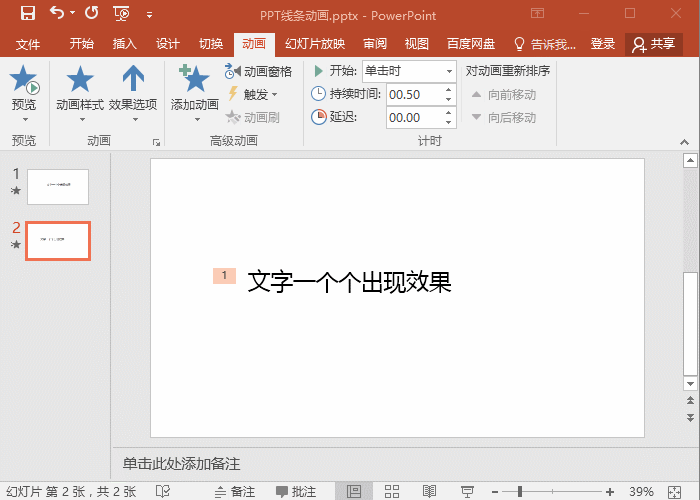Toggle the 批注 comments pane

point(296,492)
